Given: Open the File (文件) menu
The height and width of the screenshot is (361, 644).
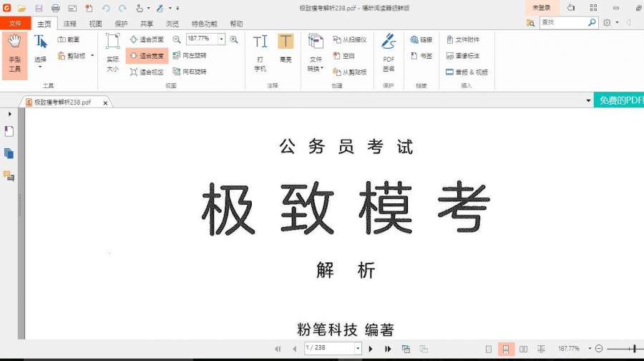Looking at the screenshot, I should [x=15, y=24].
